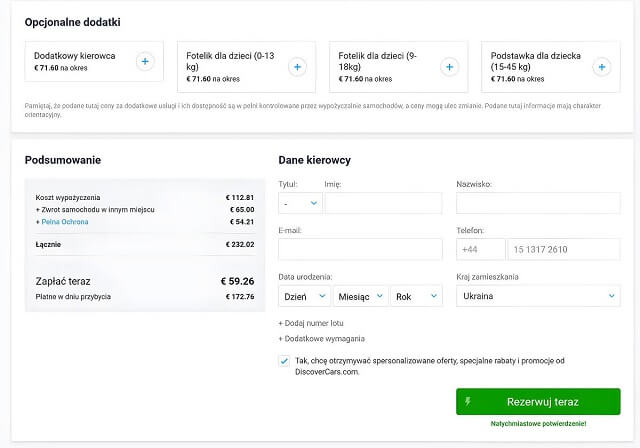Expand the Dzień birth date dropdown
640x448 pixels.
[304, 296]
